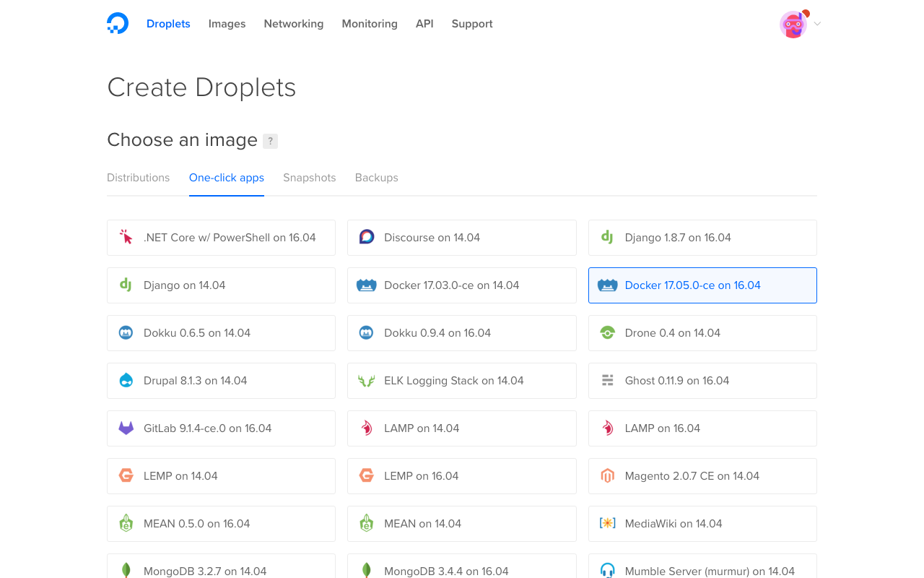The width and height of the screenshot is (924, 578).
Task: Click the MongoDB 3.4.4 leaf icon
Action: click(367, 571)
